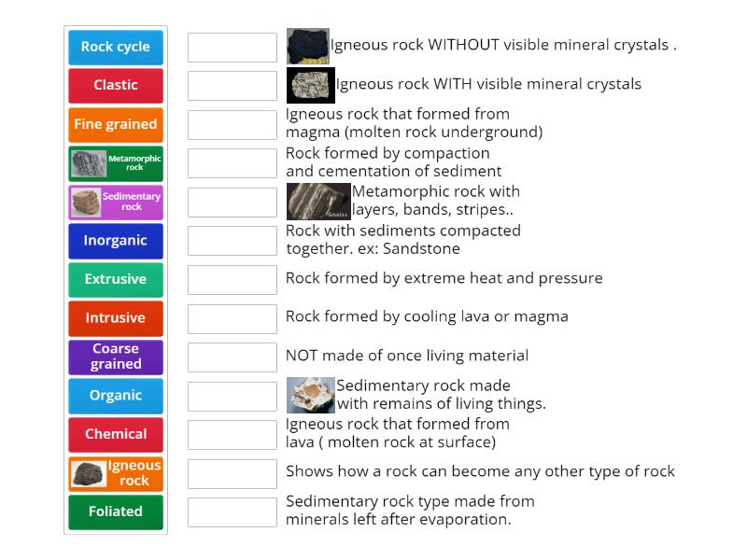Click the Sedimentary rock picture tile
The height and width of the screenshot is (560, 747).
[x=115, y=202]
